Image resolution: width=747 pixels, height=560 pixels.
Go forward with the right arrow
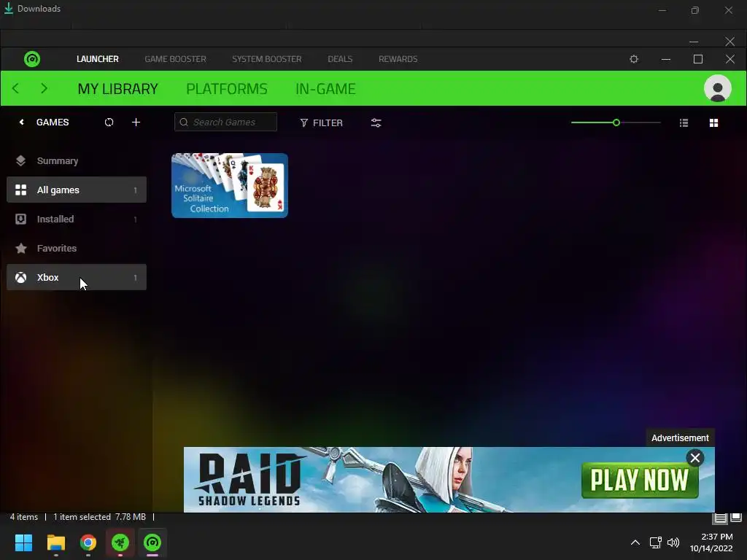click(x=44, y=88)
